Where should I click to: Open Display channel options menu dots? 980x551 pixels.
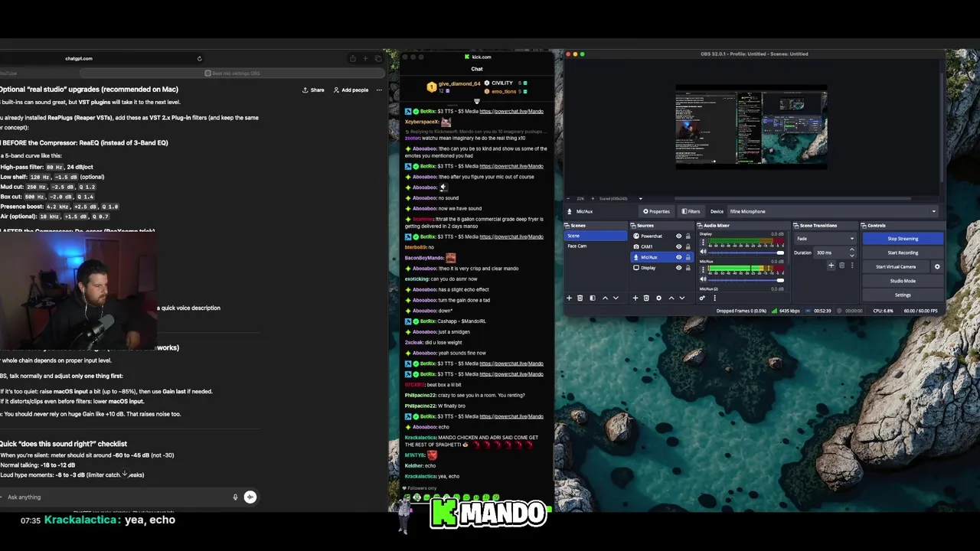[x=703, y=242]
